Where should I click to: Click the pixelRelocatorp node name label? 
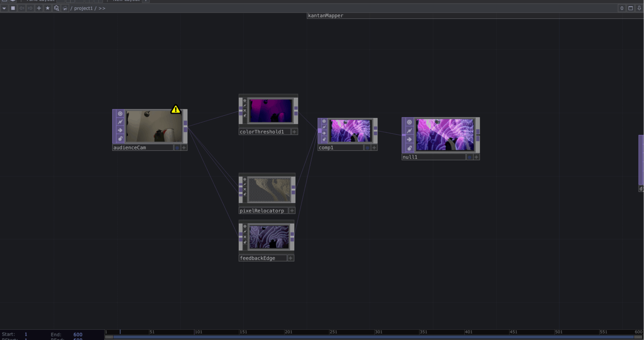(262, 211)
